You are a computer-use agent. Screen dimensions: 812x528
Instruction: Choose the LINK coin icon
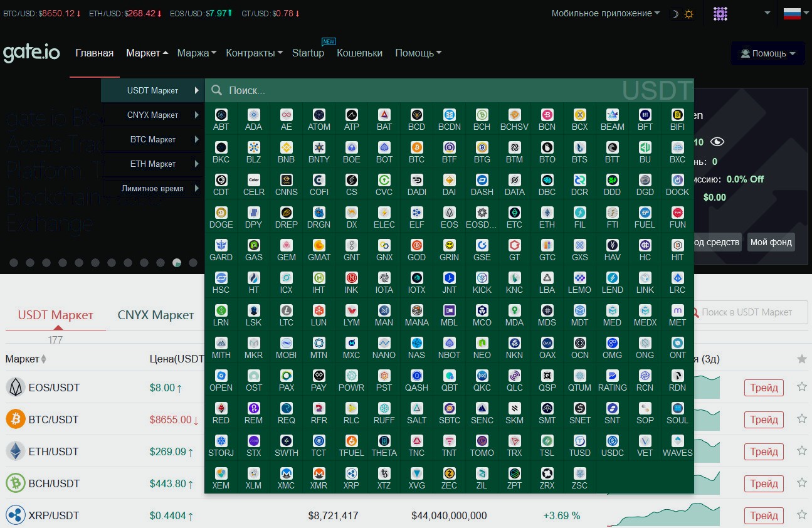pyautogui.click(x=645, y=278)
